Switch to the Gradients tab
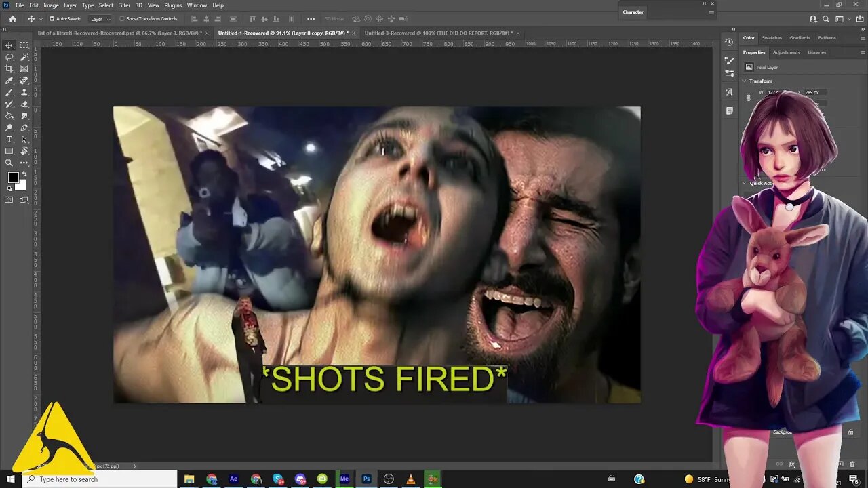 click(x=800, y=38)
